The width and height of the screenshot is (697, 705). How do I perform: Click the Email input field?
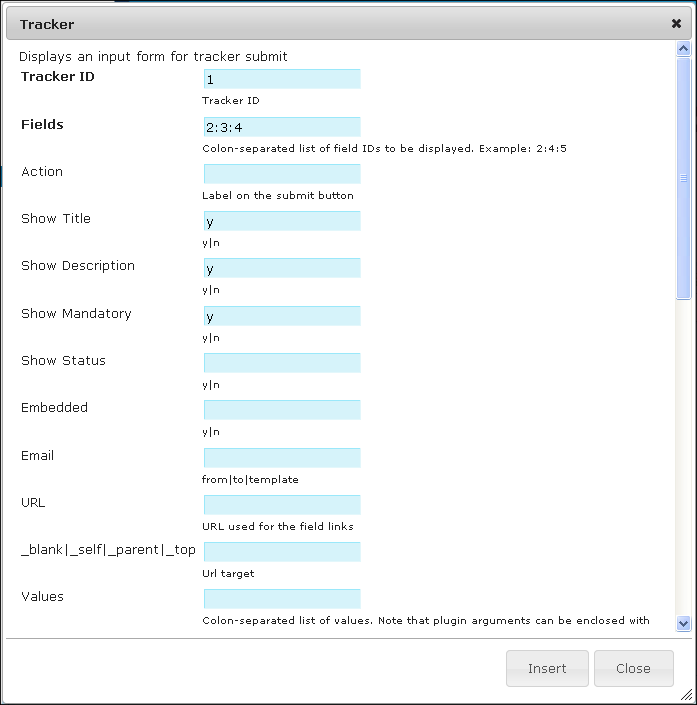point(282,458)
